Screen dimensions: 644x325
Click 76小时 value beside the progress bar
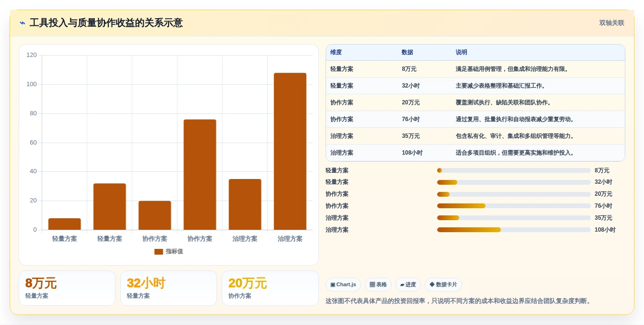pos(604,206)
